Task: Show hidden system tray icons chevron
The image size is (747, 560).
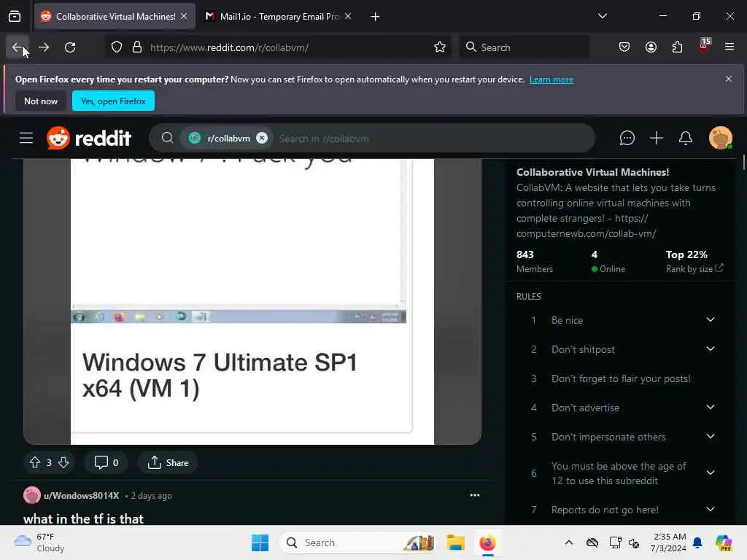Action: pyautogui.click(x=569, y=542)
